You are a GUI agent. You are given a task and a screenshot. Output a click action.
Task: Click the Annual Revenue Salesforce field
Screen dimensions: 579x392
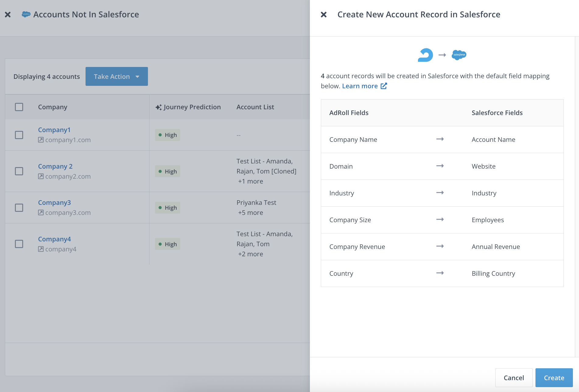click(496, 247)
